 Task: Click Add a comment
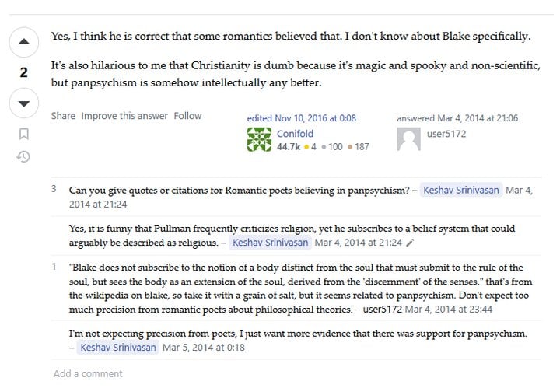point(88,374)
